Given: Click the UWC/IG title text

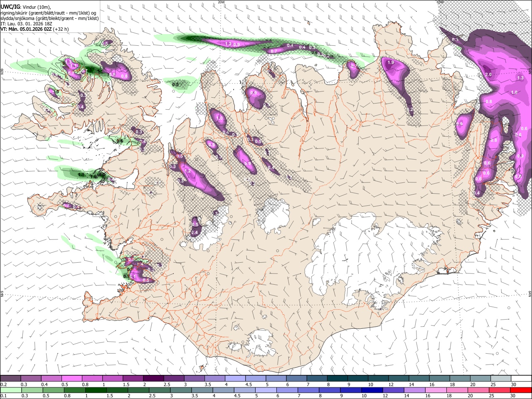Looking at the screenshot, I should (10, 7).
